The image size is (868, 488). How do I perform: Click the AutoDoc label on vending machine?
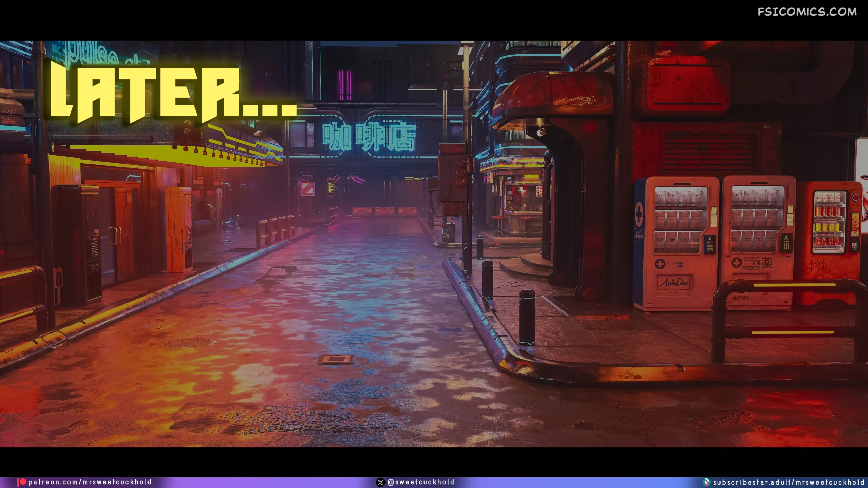673,282
